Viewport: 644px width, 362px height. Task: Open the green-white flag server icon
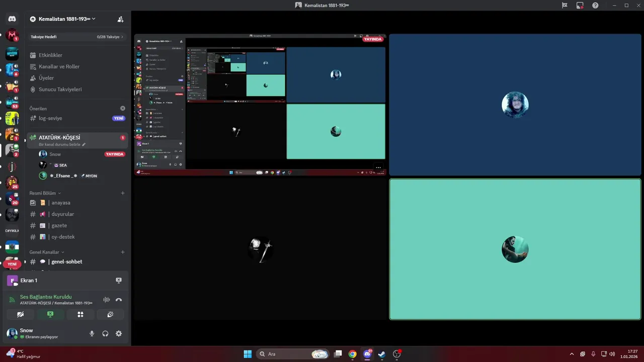pos(12,247)
